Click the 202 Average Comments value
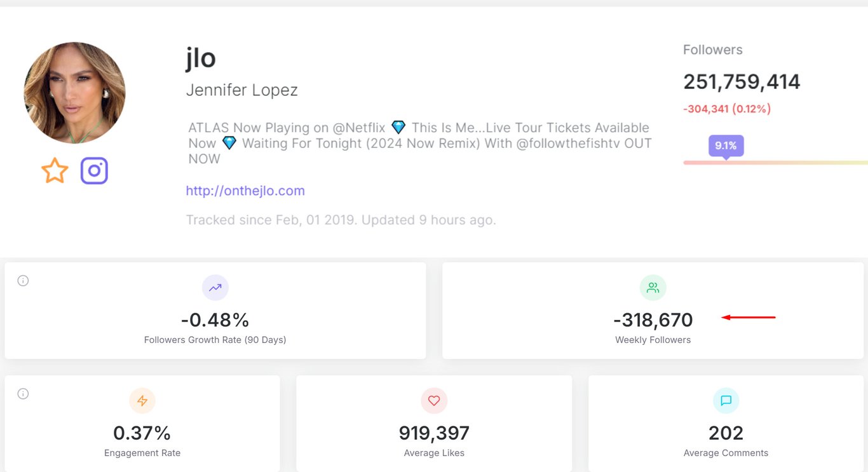Screen dimensions: 868x472 point(726,433)
